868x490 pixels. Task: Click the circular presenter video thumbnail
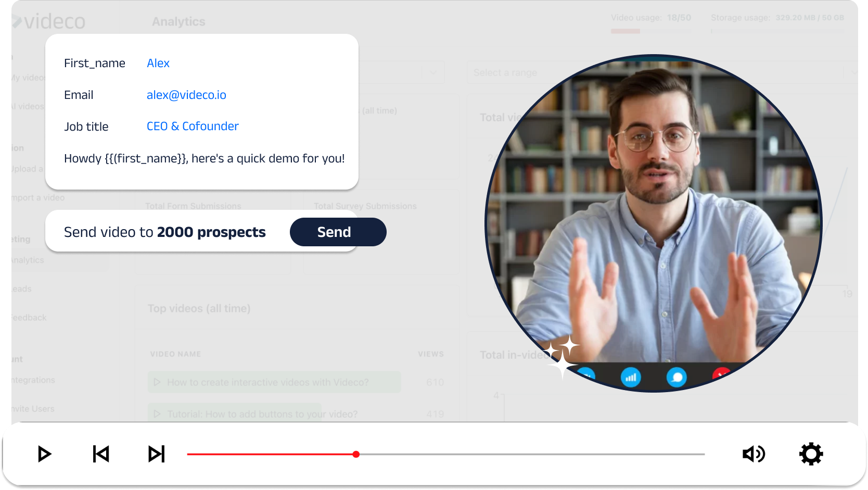point(654,223)
